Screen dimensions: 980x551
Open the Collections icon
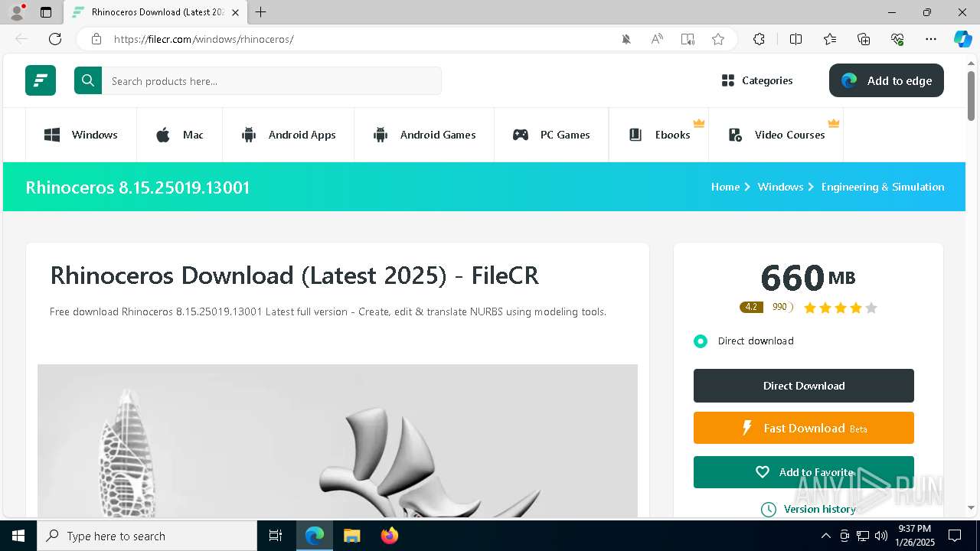click(864, 39)
